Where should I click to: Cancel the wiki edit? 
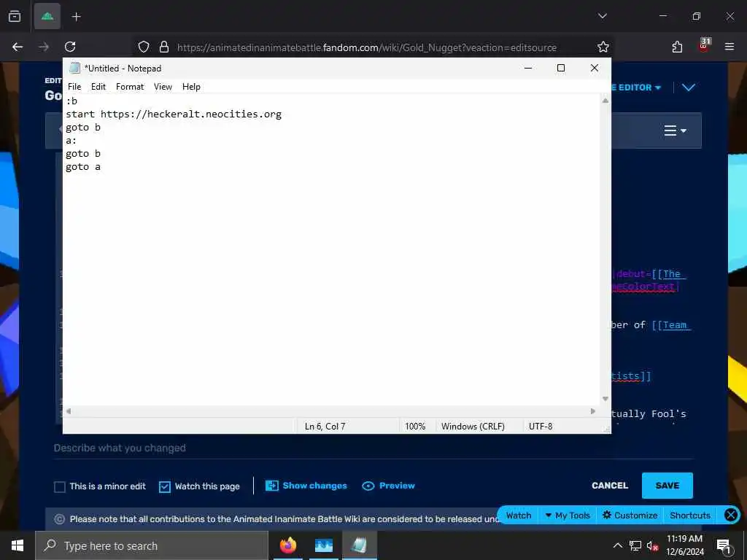[609, 486]
